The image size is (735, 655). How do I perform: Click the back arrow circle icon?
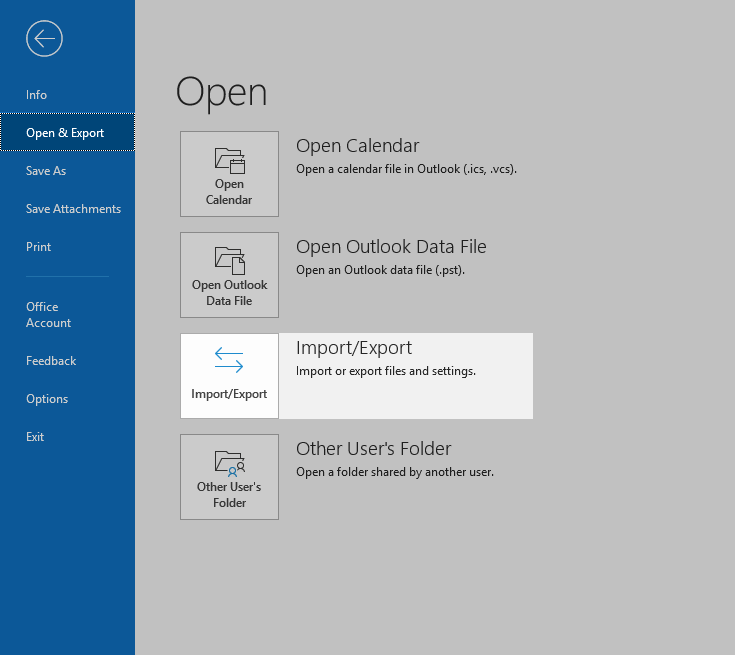coord(45,38)
